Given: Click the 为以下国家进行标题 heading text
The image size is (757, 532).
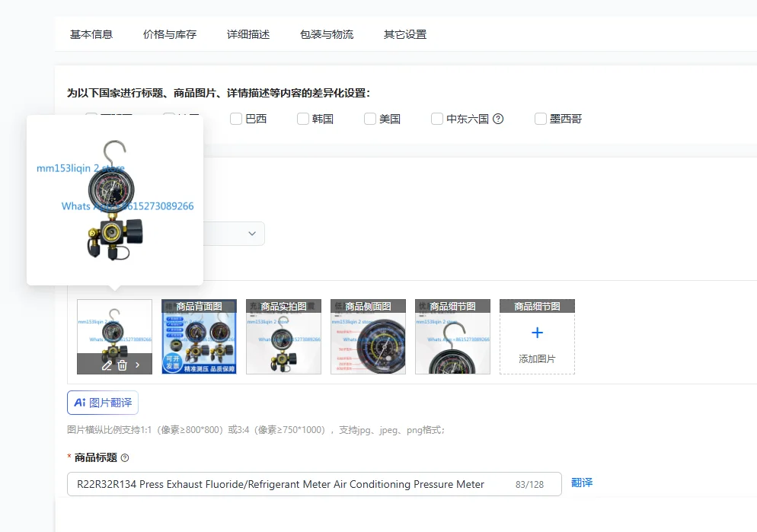Looking at the screenshot, I should pyautogui.click(x=219, y=93).
